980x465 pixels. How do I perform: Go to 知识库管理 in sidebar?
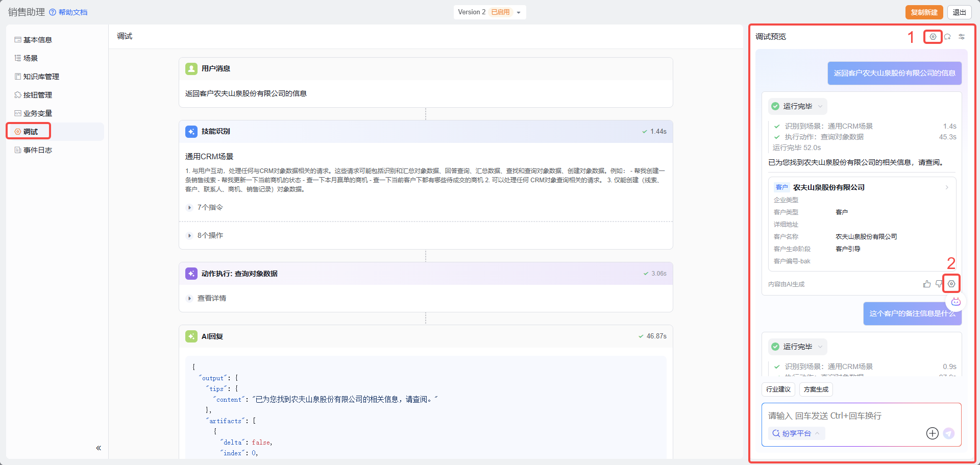(x=41, y=77)
